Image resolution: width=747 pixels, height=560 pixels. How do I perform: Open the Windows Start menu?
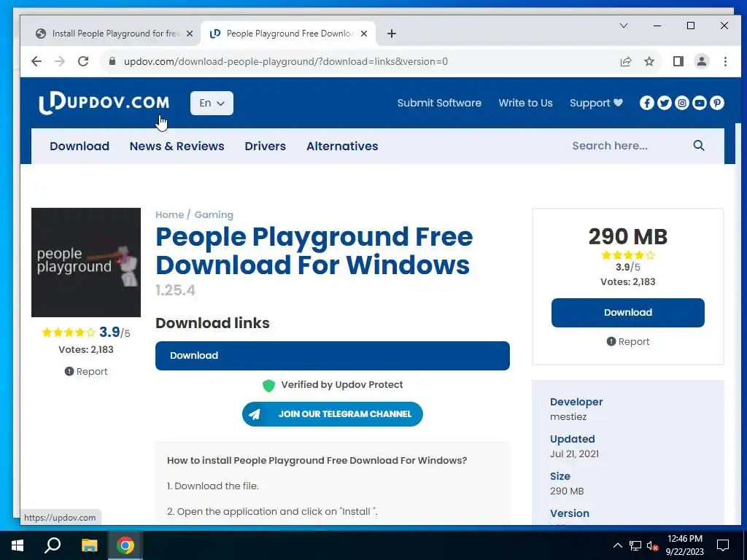coord(18,545)
